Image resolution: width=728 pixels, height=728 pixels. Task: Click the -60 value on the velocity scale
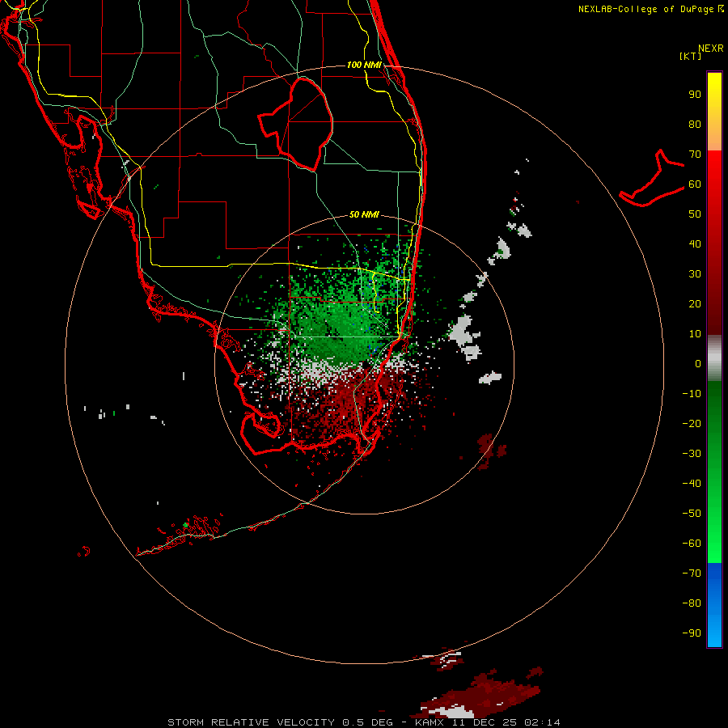tap(692, 544)
